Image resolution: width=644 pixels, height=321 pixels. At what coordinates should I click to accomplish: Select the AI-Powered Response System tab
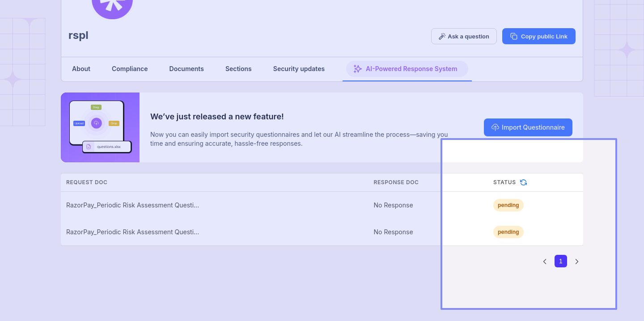pyautogui.click(x=407, y=69)
